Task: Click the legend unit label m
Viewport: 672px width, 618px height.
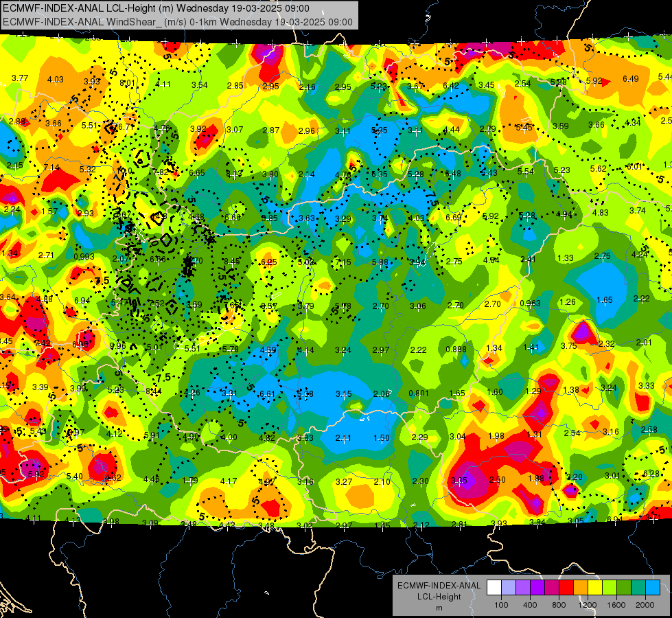Action: pos(439,608)
